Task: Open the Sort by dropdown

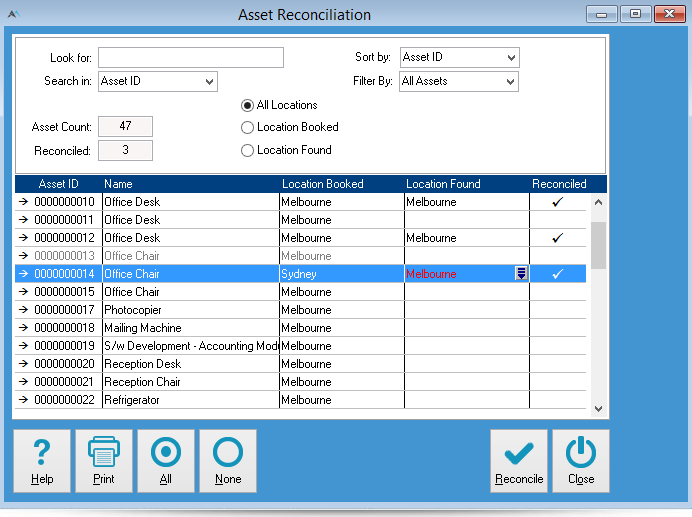Action: point(459,57)
